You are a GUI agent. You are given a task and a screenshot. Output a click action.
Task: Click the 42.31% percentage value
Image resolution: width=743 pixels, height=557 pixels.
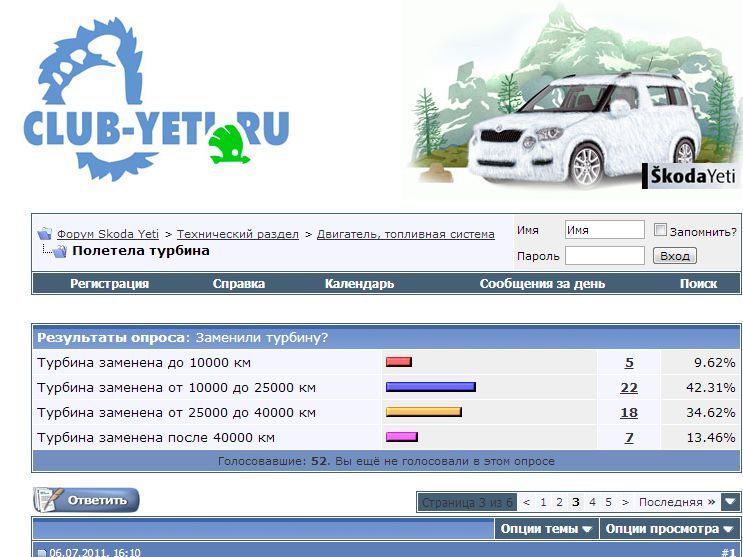click(711, 388)
